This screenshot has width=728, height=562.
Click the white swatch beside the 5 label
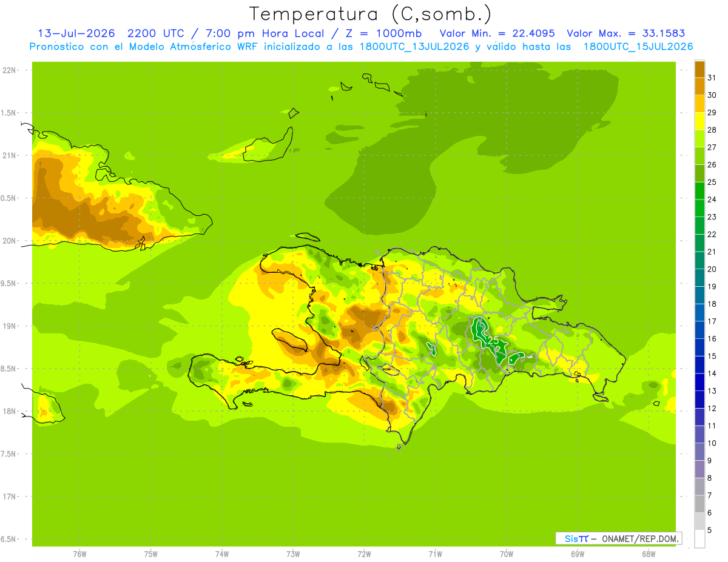tap(699, 539)
